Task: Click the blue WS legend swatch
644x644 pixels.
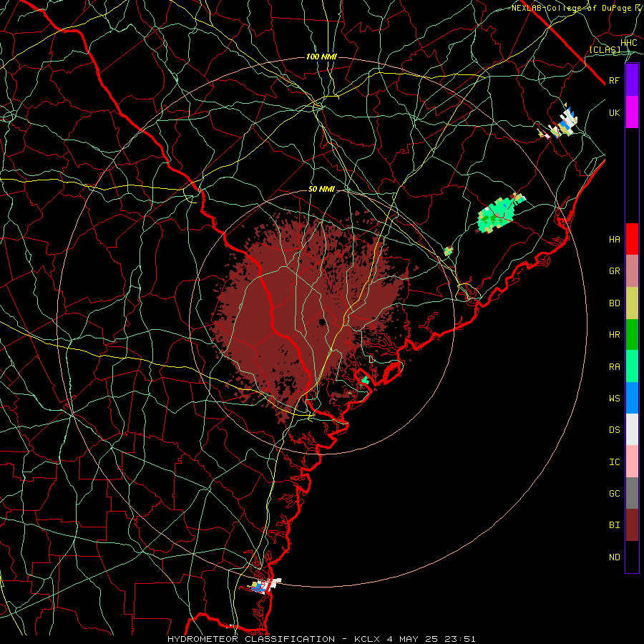Action: click(x=632, y=398)
